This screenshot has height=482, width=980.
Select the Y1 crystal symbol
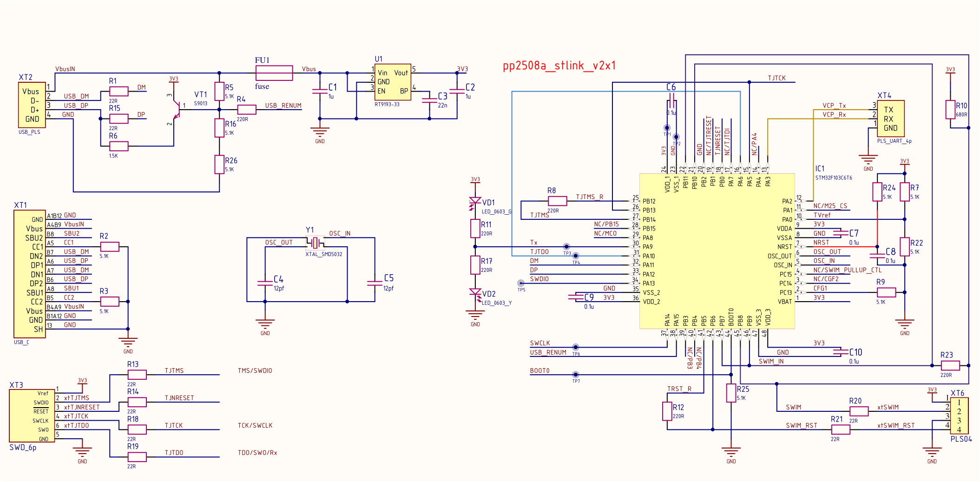pos(315,243)
